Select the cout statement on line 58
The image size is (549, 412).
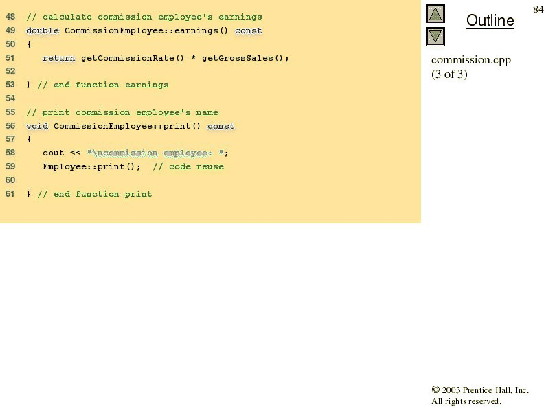(x=135, y=153)
